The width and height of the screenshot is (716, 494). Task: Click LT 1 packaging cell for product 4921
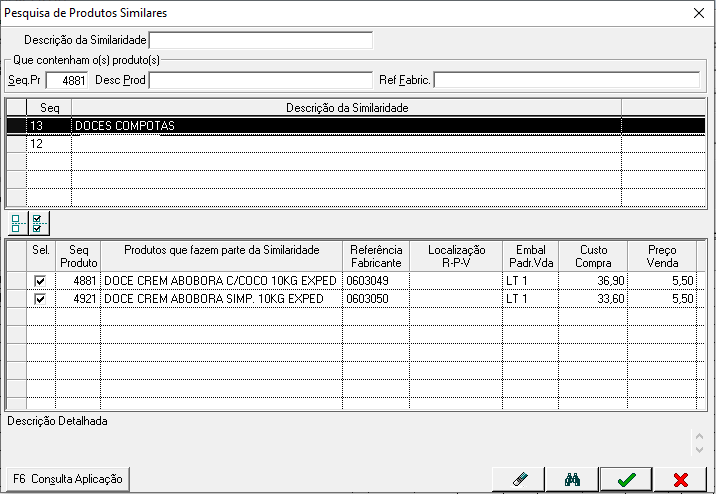click(x=530, y=299)
